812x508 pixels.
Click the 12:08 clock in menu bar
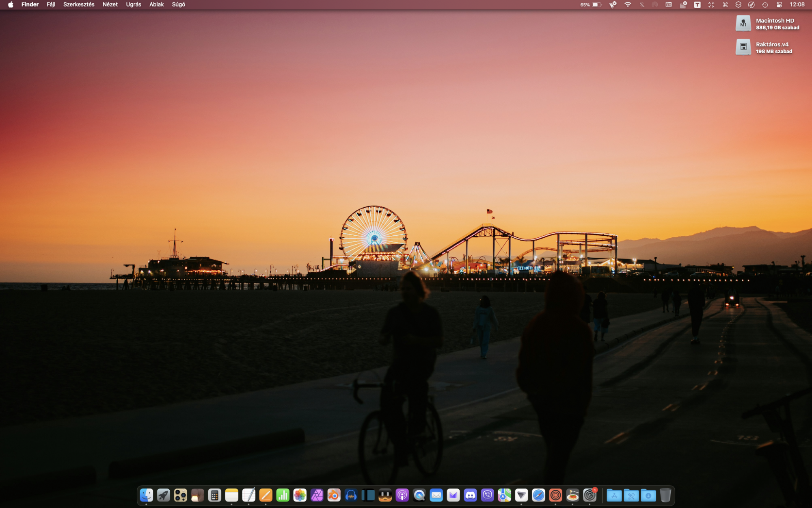[797, 4]
